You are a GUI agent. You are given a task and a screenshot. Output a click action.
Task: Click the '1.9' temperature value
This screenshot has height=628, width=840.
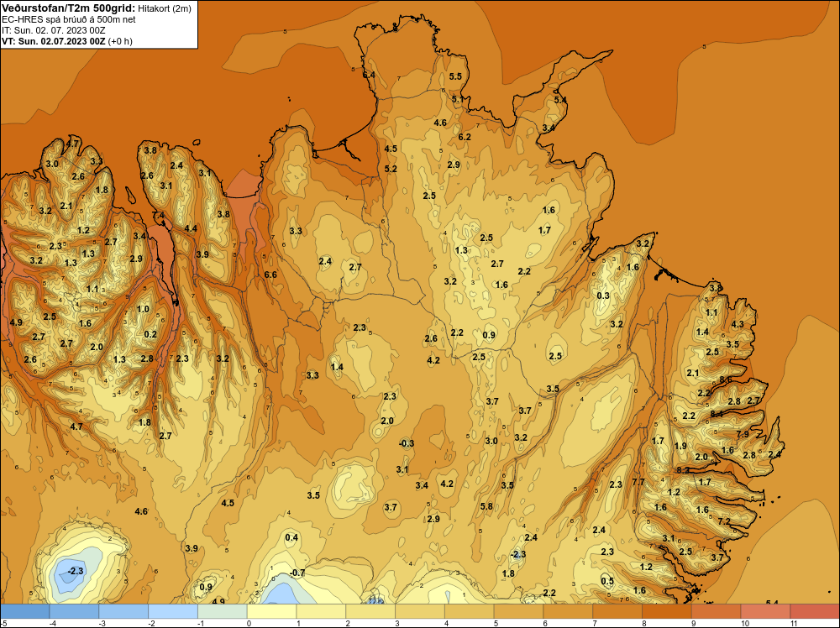point(680,446)
